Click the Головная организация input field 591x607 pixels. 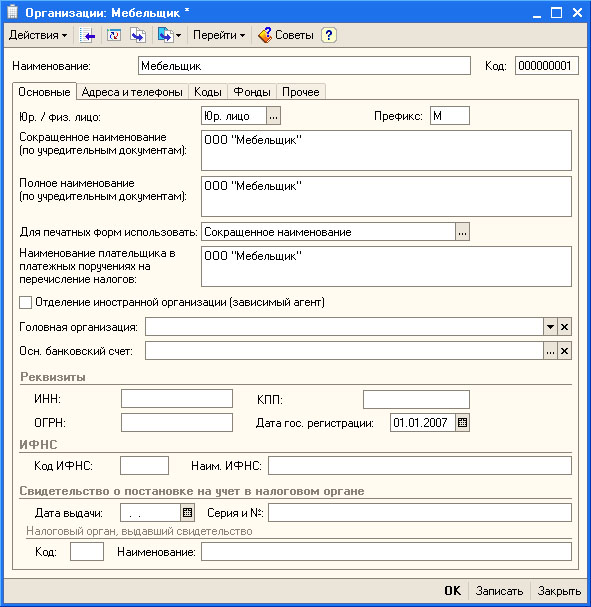coord(344,327)
